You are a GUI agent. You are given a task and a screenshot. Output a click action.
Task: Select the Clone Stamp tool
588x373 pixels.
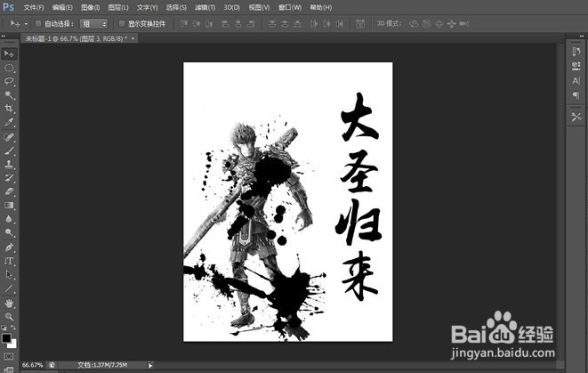pos(9,164)
